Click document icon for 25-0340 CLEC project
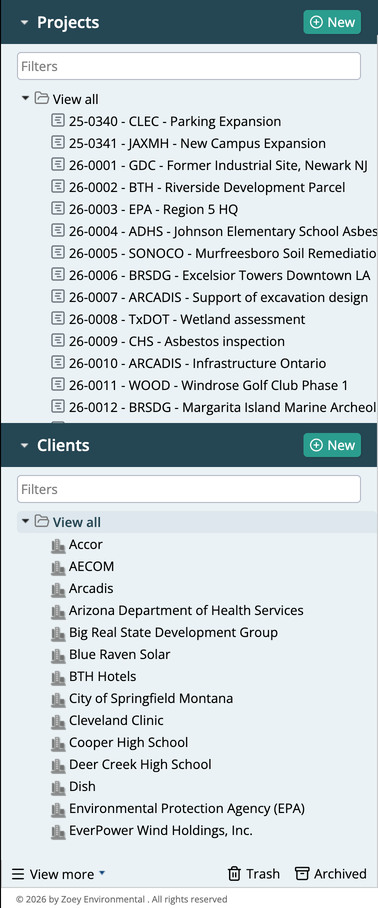 point(58,121)
